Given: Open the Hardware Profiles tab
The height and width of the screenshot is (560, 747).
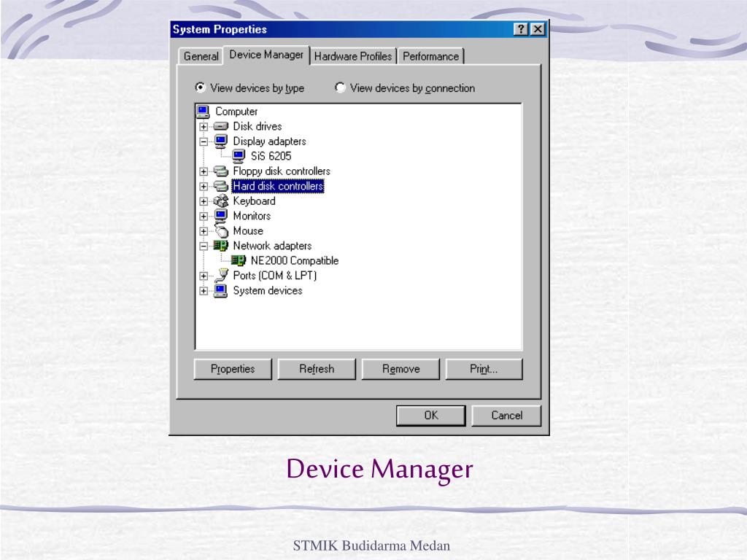Looking at the screenshot, I should coord(353,56).
